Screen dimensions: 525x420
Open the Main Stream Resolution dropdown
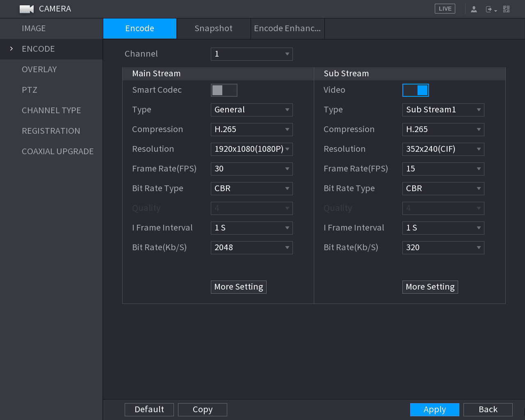(252, 149)
